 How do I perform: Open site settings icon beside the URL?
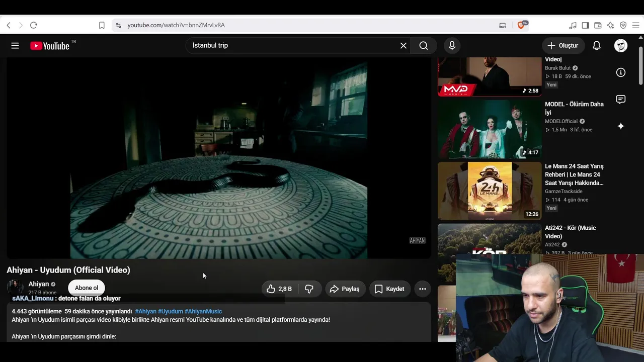click(x=118, y=25)
